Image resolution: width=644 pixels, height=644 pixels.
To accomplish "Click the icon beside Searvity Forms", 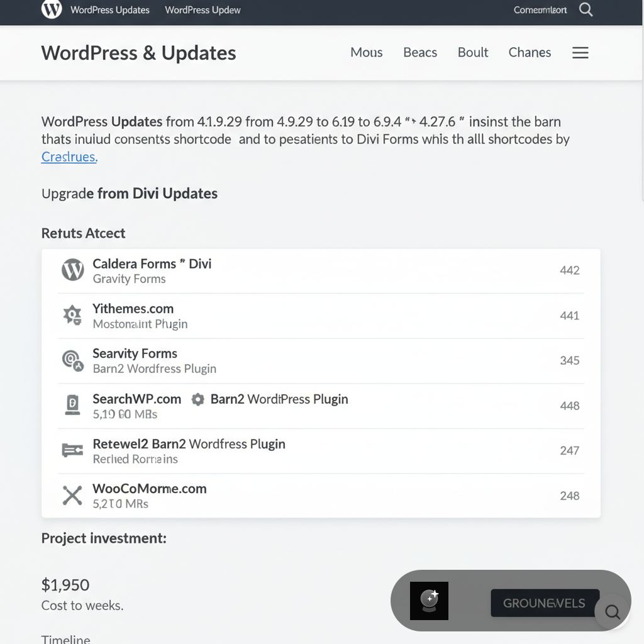I will [x=72, y=360].
